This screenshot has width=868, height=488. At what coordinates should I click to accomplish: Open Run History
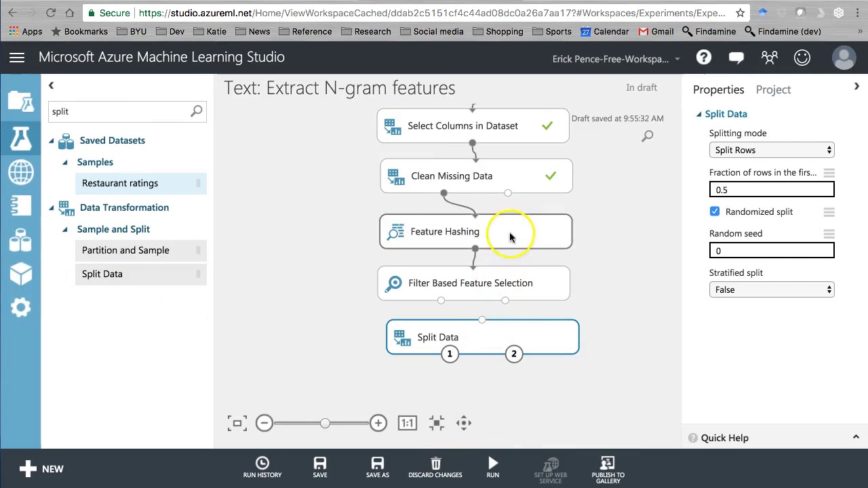tap(262, 468)
